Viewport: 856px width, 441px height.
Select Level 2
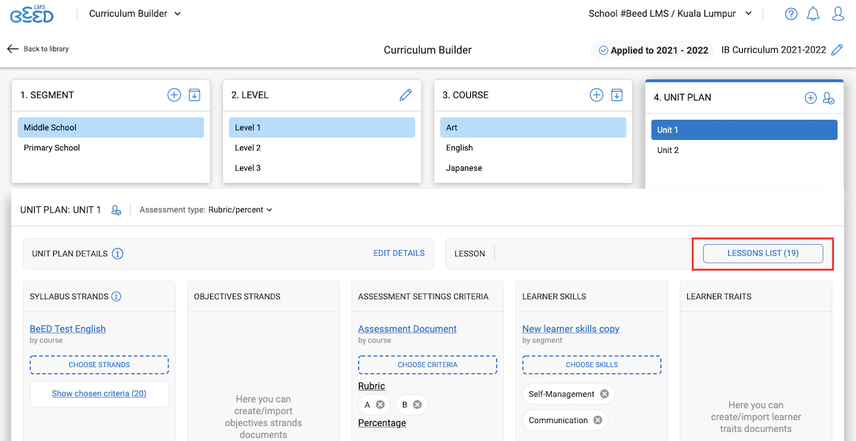tap(322, 148)
